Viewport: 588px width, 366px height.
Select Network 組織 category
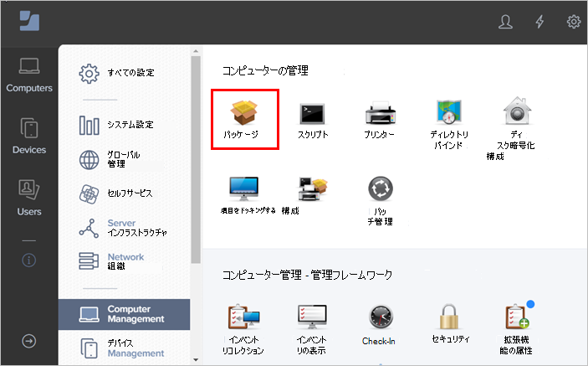coord(112,261)
